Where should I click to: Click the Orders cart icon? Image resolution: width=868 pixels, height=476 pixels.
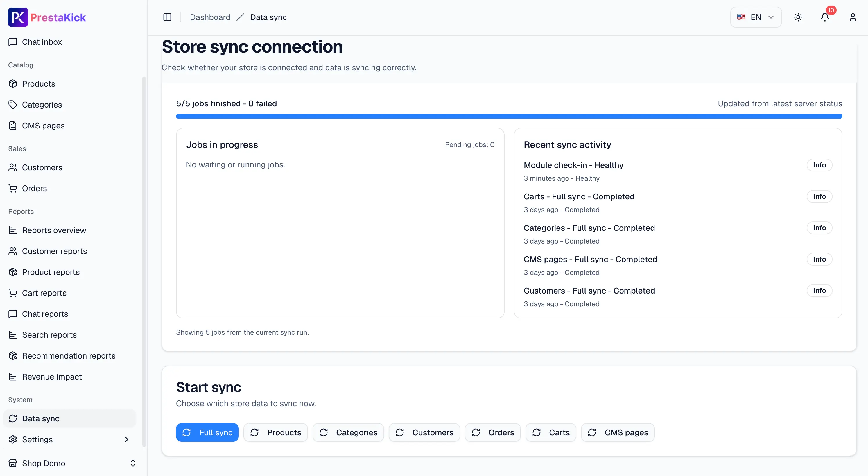[x=13, y=188]
